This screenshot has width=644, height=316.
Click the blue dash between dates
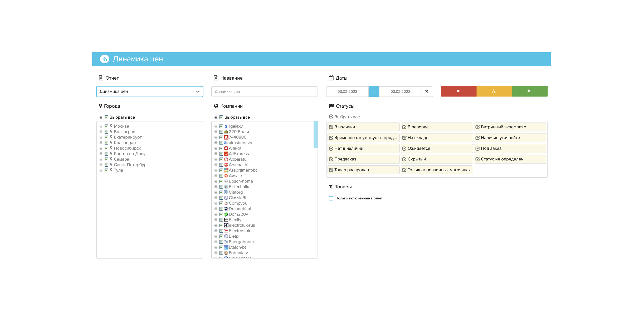pyautogui.click(x=374, y=92)
